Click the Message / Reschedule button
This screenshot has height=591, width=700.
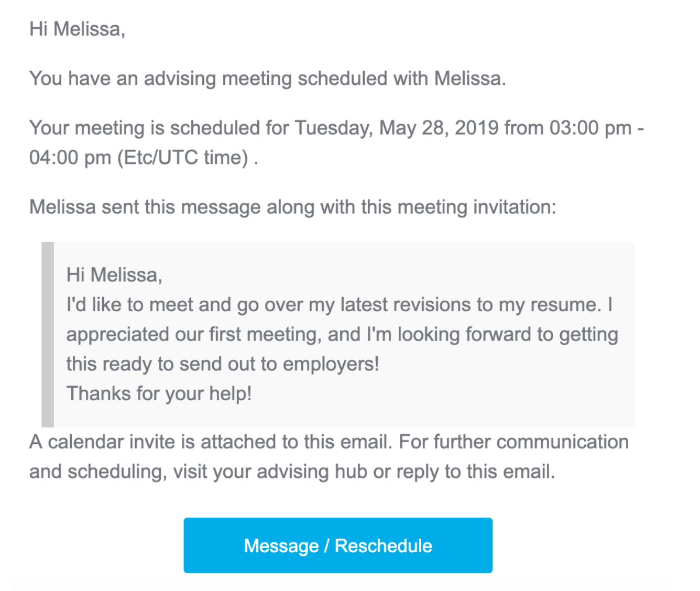click(338, 545)
